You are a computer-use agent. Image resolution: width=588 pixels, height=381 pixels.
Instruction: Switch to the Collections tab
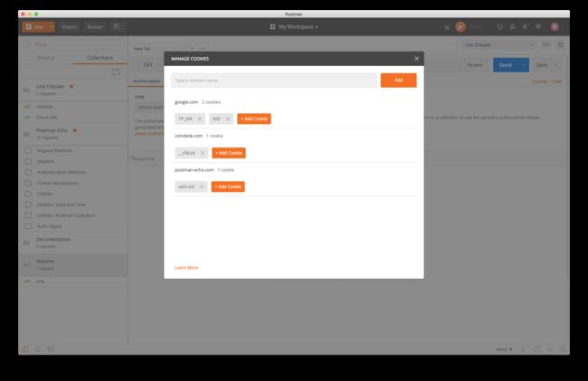[x=100, y=58]
